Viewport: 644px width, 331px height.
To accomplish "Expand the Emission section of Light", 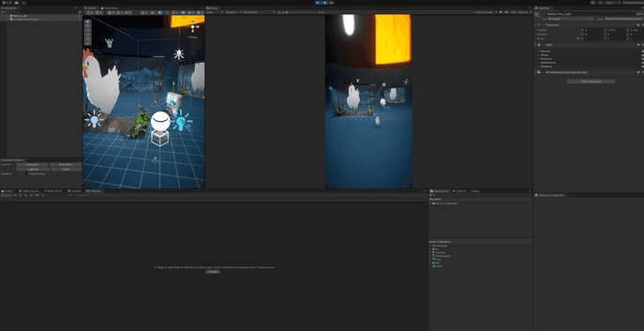I will (x=538, y=59).
